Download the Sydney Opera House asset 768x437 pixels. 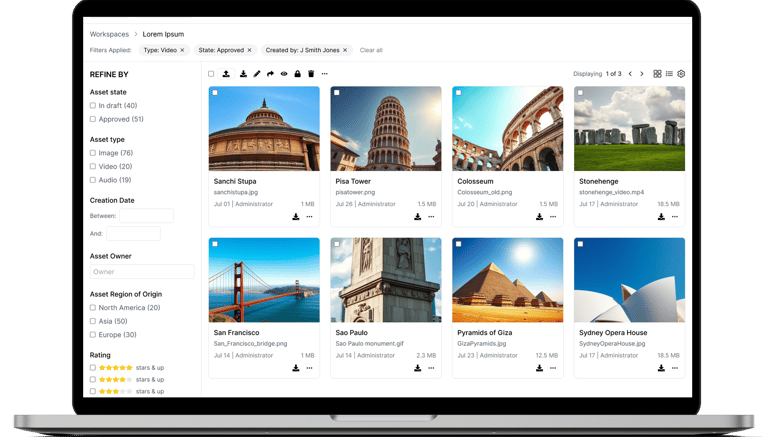tap(661, 368)
